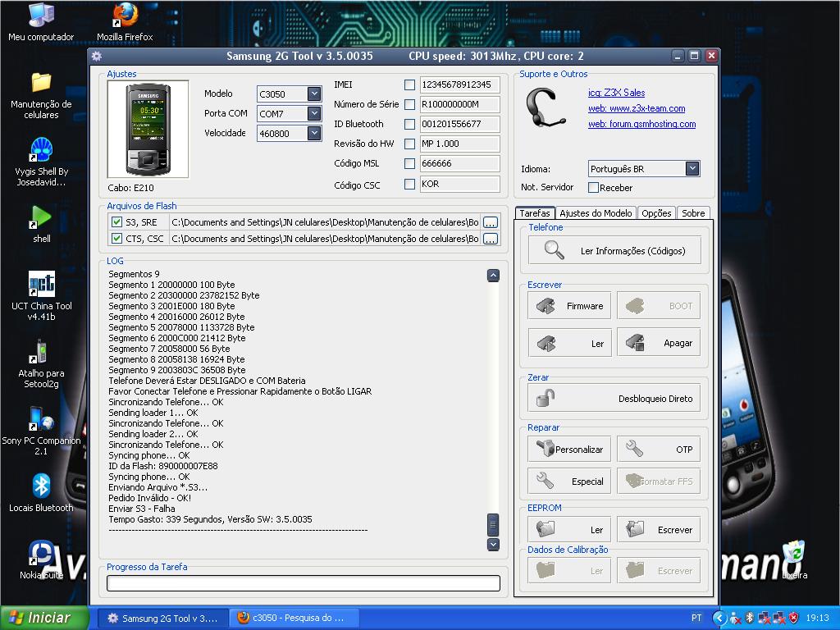This screenshot has height=630, width=840.
Task: Toggle the Revisão do HW checkbox
Action: tap(410, 144)
